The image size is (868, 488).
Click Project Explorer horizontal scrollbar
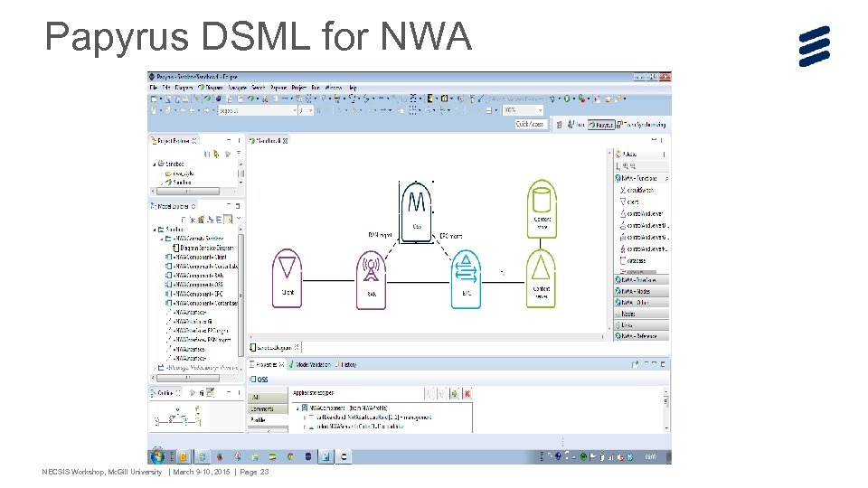[188, 191]
